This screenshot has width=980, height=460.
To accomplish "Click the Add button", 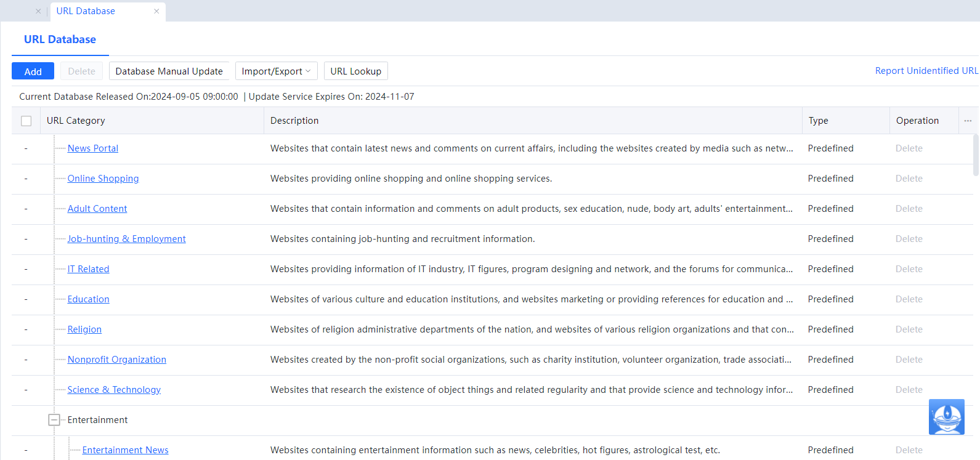I will click(33, 71).
